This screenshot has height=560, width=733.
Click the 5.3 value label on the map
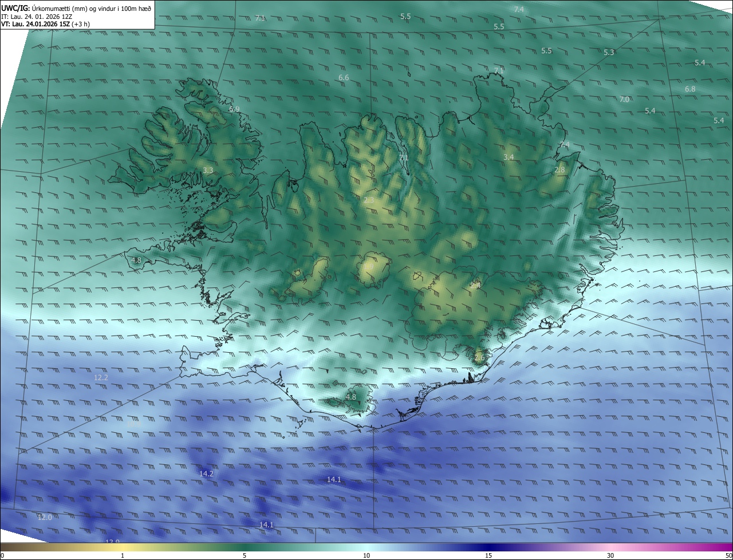point(609,52)
